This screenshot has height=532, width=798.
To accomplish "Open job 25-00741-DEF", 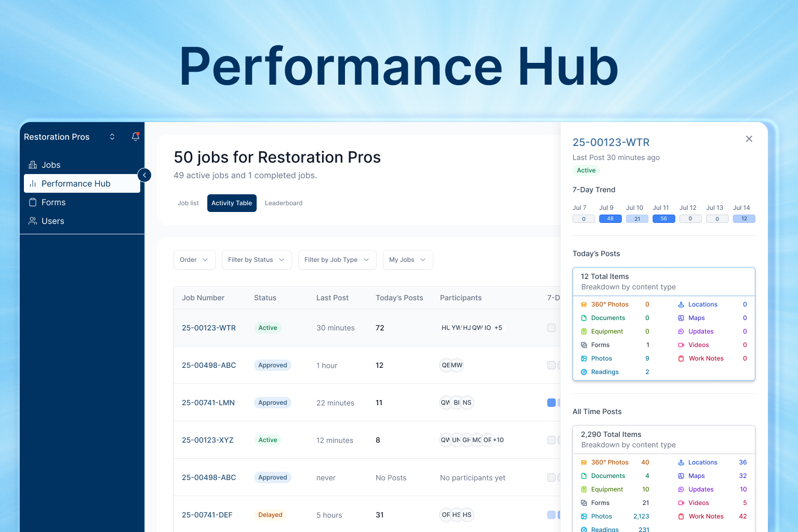I will 207,515.
